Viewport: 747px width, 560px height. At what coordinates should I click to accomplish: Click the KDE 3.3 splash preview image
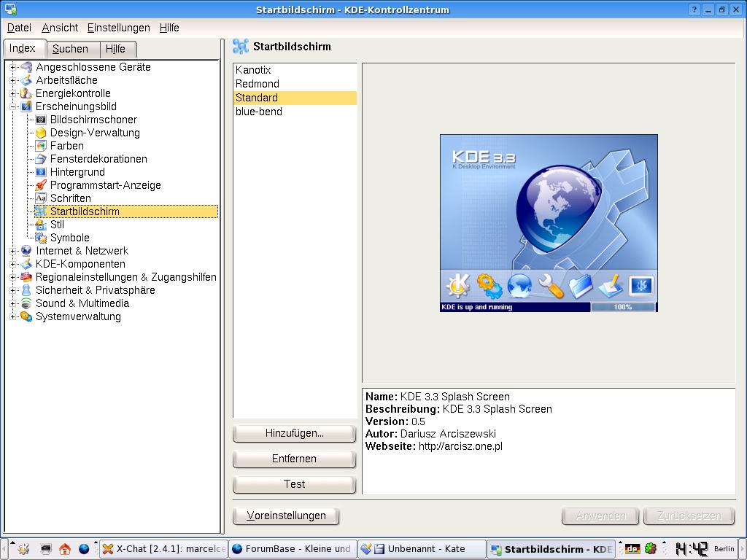point(549,223)
